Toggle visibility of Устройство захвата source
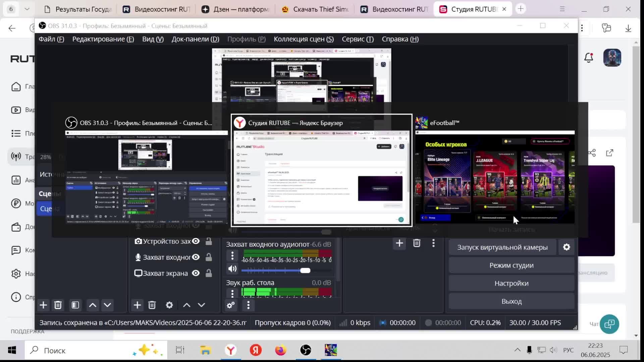 click(196, 241)
